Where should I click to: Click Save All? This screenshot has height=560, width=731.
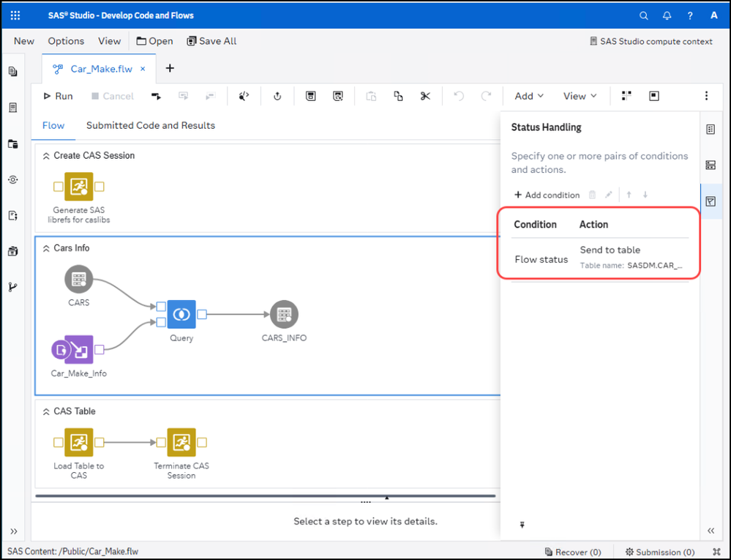pyautogui.click(x=211, y=41)
